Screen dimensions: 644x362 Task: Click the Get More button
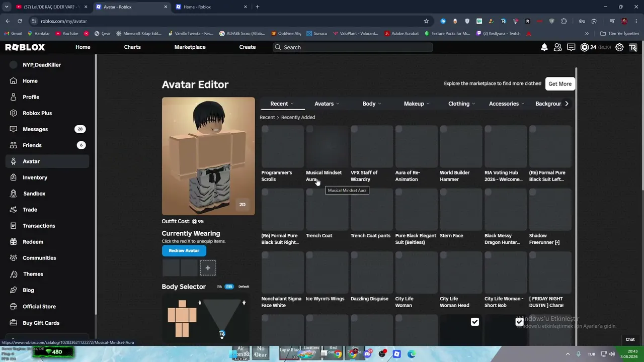click(560, 84)
